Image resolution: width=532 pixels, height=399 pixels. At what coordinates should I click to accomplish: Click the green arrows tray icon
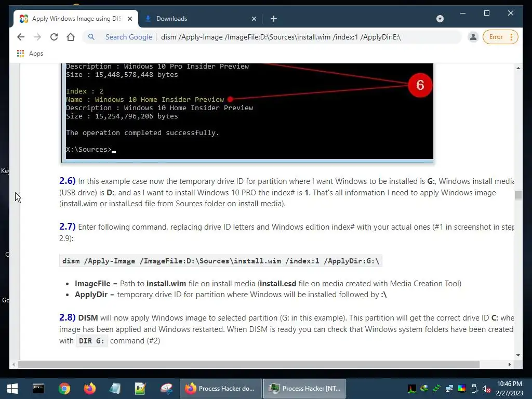pyautogui.click(x=436, y=389)
